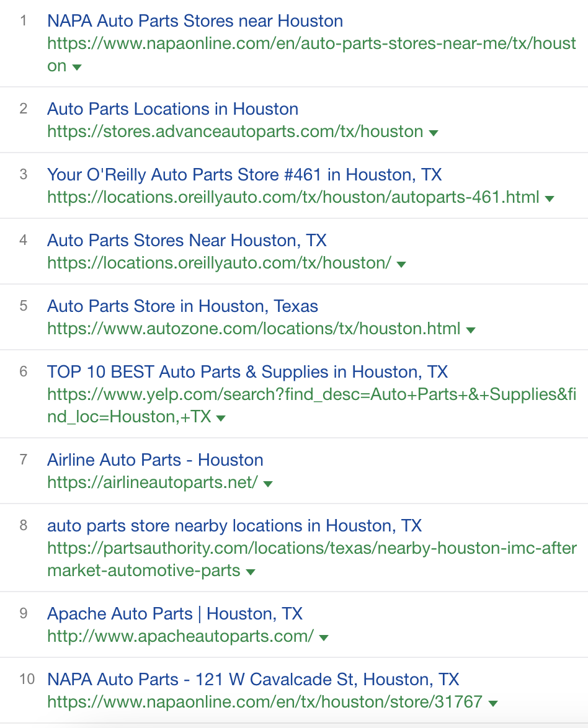Expand dropdown arrow after advanceautoparts URL

click(434, 133)
